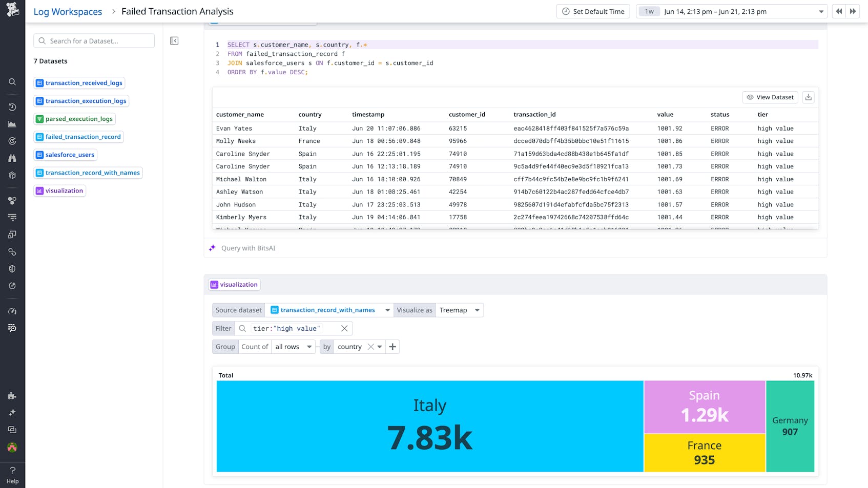Skip the time range backward with double-left arrows
The width and height of the screenshot is (868, 488).
(839, 11)
